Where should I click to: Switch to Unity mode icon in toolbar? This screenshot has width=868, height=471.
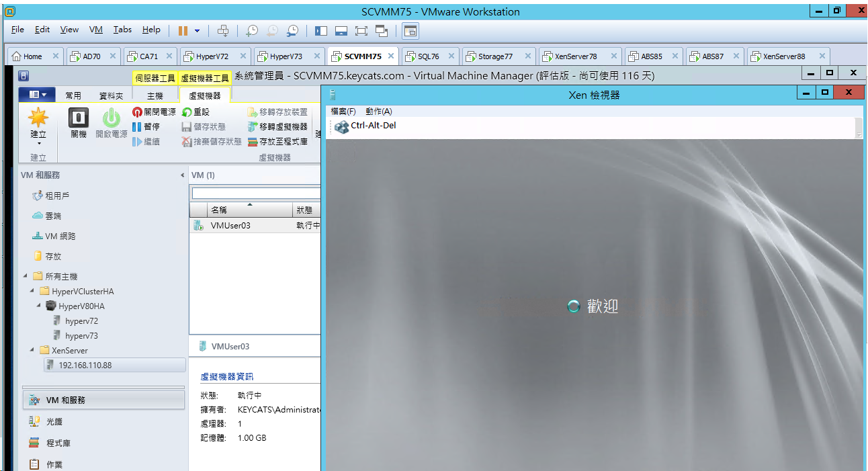click(382, 30)
